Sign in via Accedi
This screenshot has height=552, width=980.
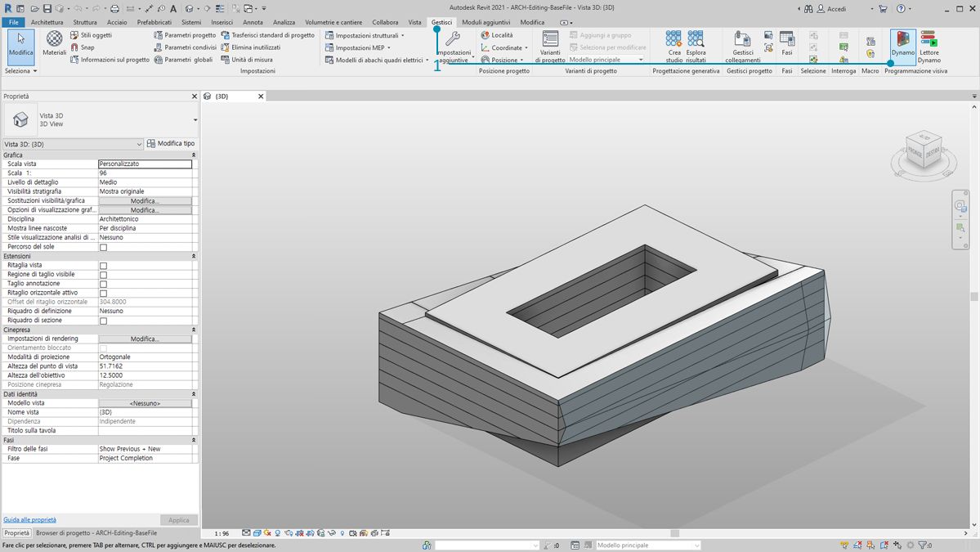tap(830, 9)
